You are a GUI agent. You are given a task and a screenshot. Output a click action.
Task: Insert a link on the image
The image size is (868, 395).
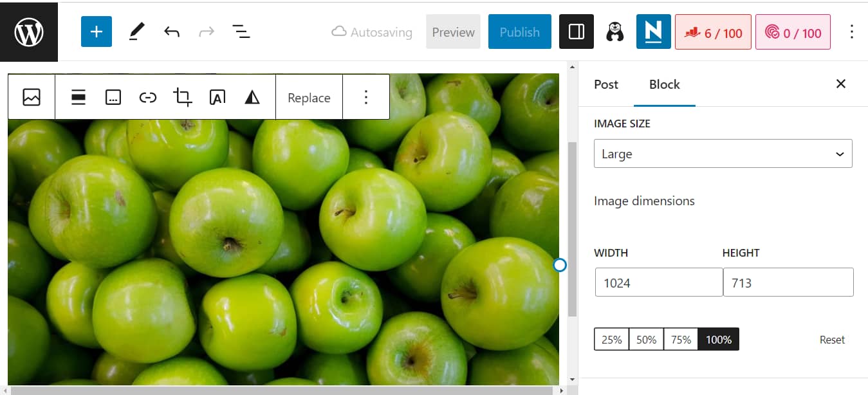[x=148, y=97]
